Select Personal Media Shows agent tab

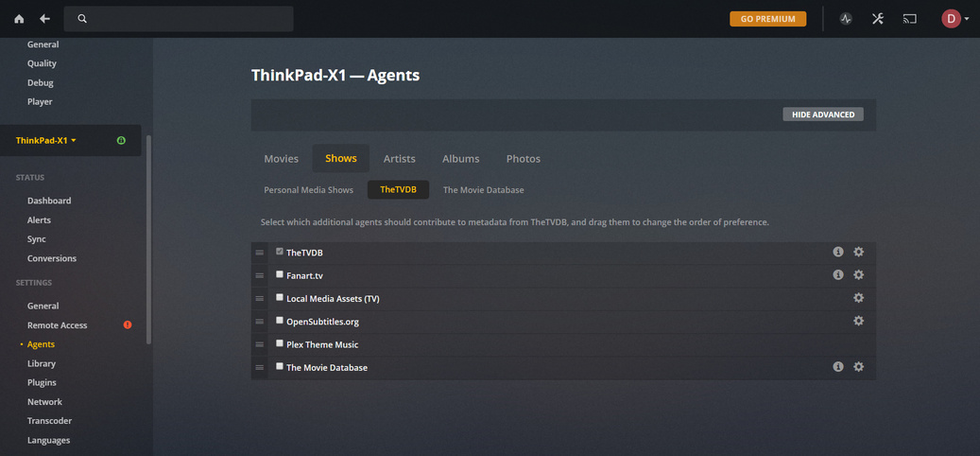coord(309,189)
